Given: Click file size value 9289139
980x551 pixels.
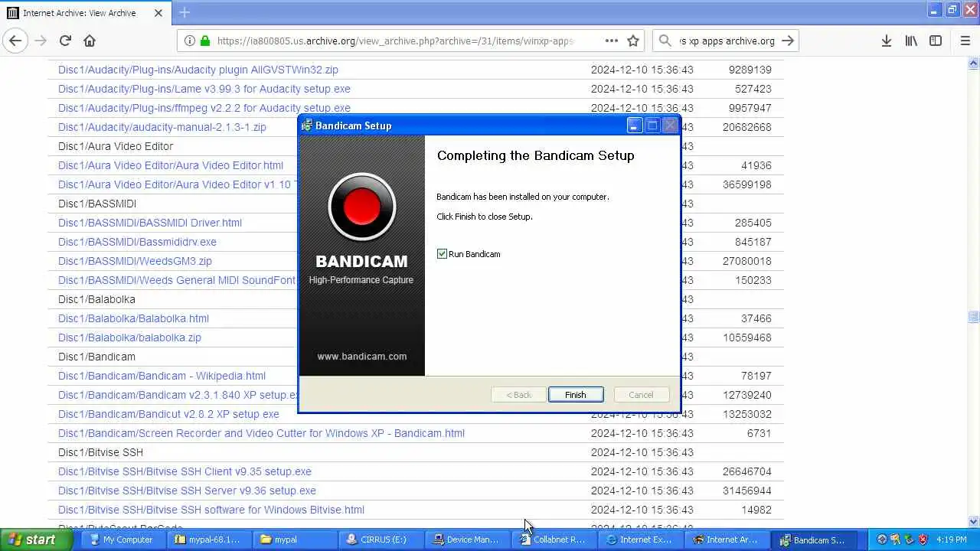Looking at the screenshot, I should 750,70.
